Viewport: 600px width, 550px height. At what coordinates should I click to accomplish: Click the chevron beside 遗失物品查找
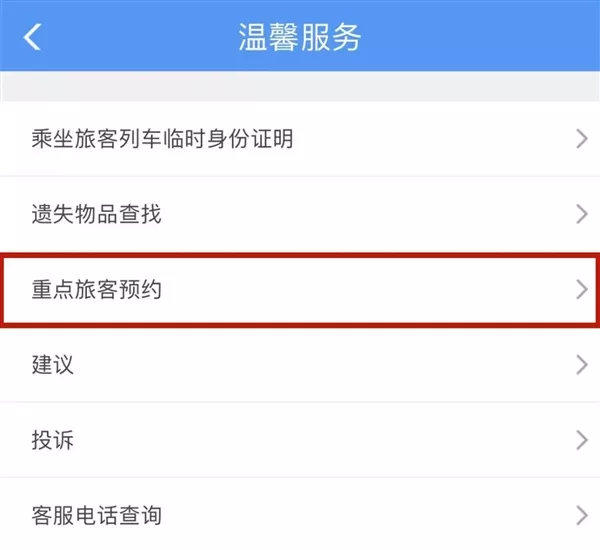(x=582, y=214)
